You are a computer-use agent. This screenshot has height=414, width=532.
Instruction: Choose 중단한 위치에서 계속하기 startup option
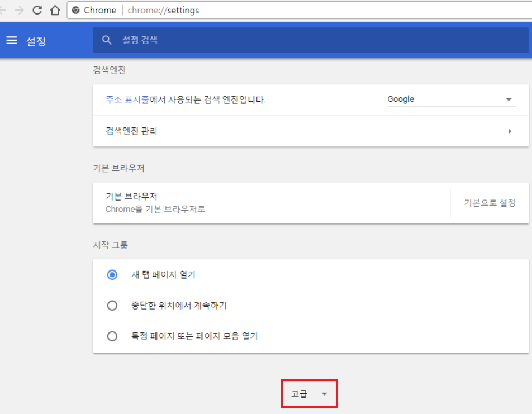click(x=112, y=306)
